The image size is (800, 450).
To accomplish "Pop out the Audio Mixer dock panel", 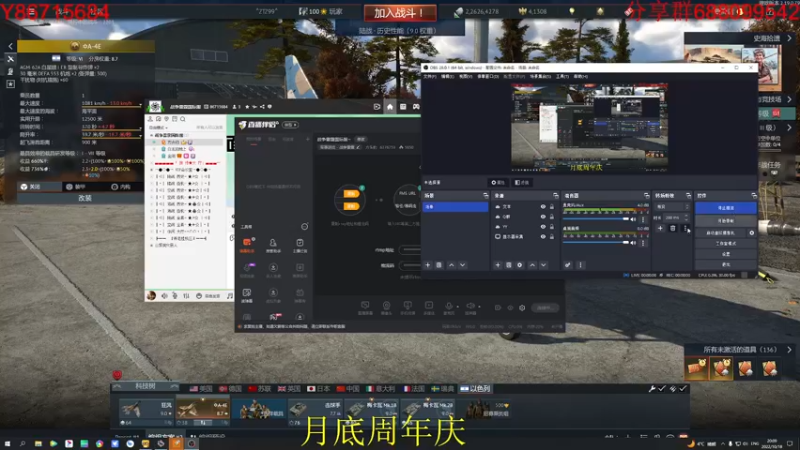I will (x=646, y=195).
